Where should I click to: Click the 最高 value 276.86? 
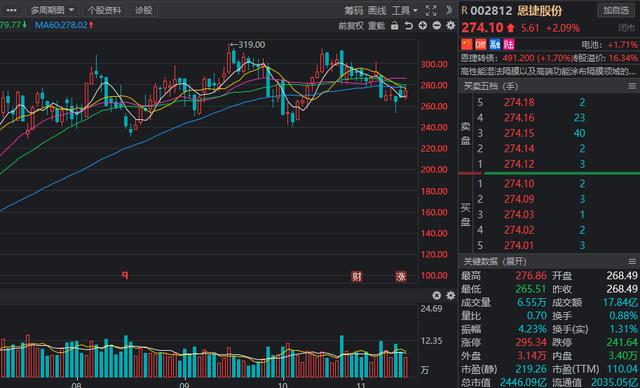[531, 276]
